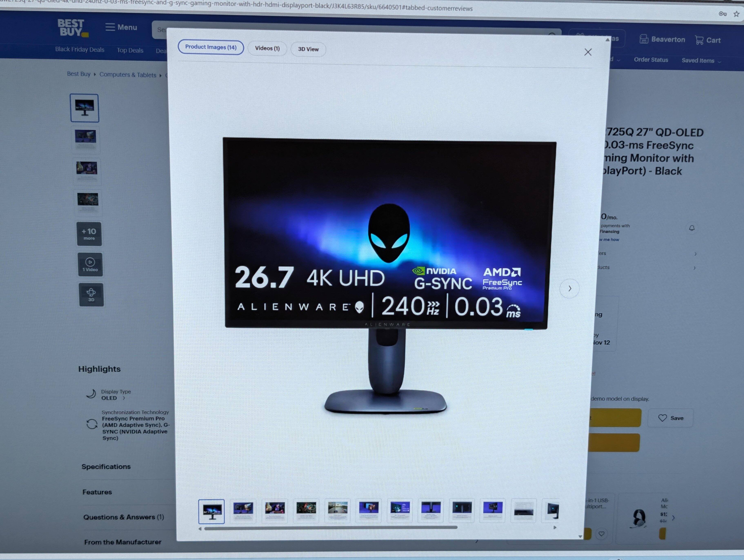Open the hamburger Menu
Image resolution: width=744 pixels, height=560 pixels.
121,27
